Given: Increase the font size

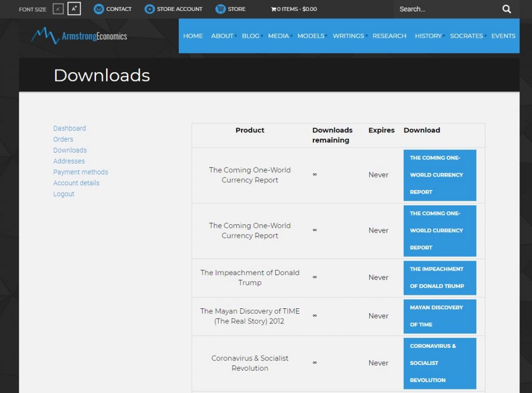Looking at the screenshot, I should [74, 8].
